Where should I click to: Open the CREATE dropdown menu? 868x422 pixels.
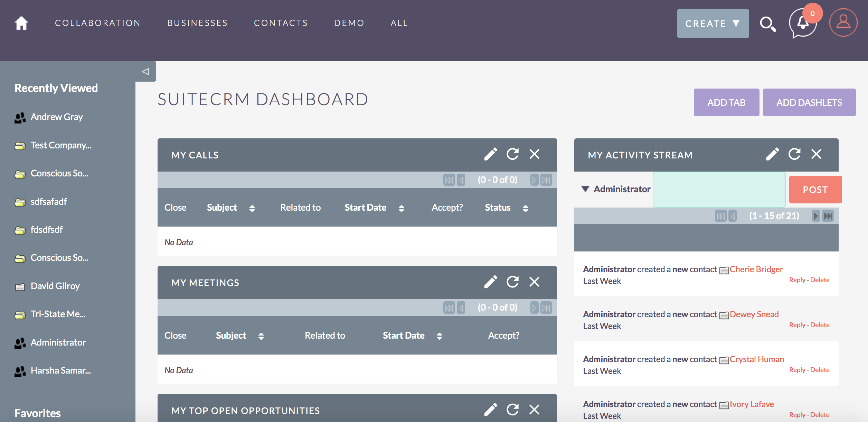(712, 23)
